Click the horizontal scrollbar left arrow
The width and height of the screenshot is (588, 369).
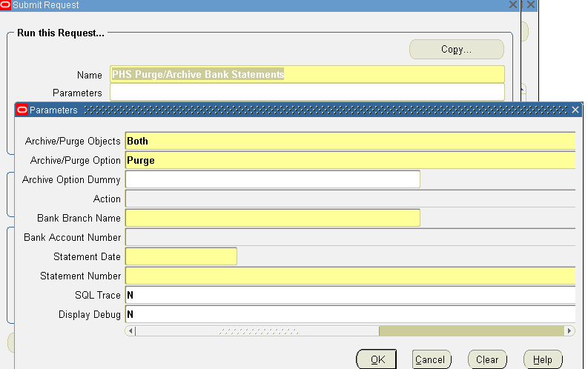(x=130, y=330)
